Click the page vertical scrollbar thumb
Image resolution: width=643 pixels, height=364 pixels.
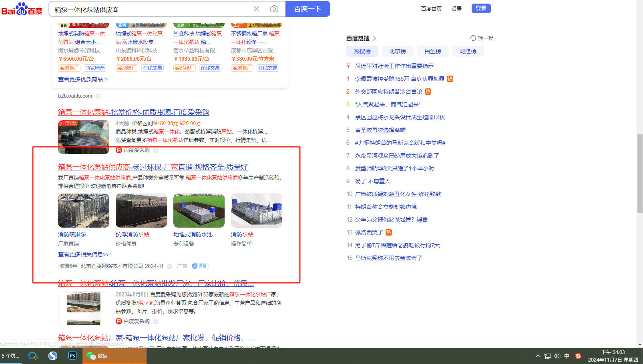pos(640,174)
